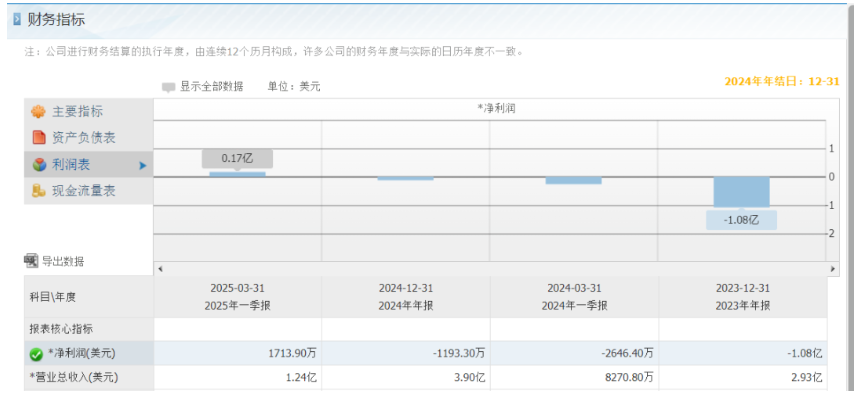Select the 利润表 tab

[88, 164]
